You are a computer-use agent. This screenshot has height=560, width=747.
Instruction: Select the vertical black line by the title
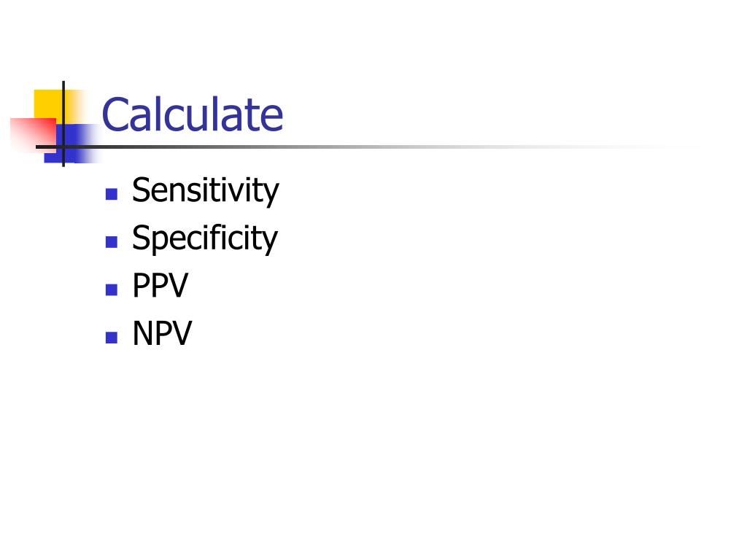63,124
